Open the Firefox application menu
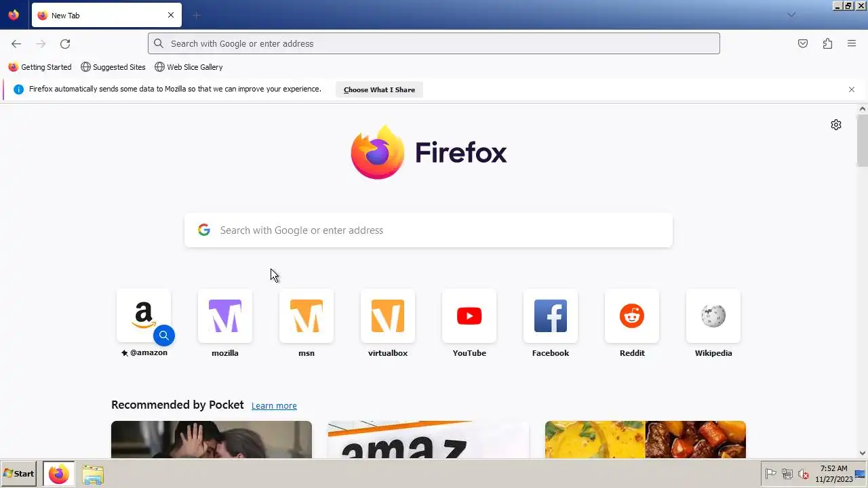This screenshot has width=868, height=488. pos(852,43)
